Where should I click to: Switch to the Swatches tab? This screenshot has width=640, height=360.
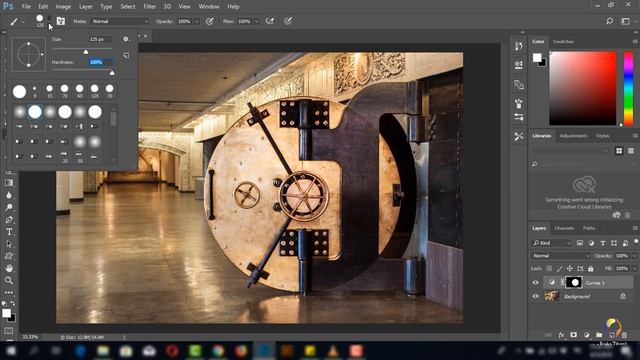click(563, 42)
